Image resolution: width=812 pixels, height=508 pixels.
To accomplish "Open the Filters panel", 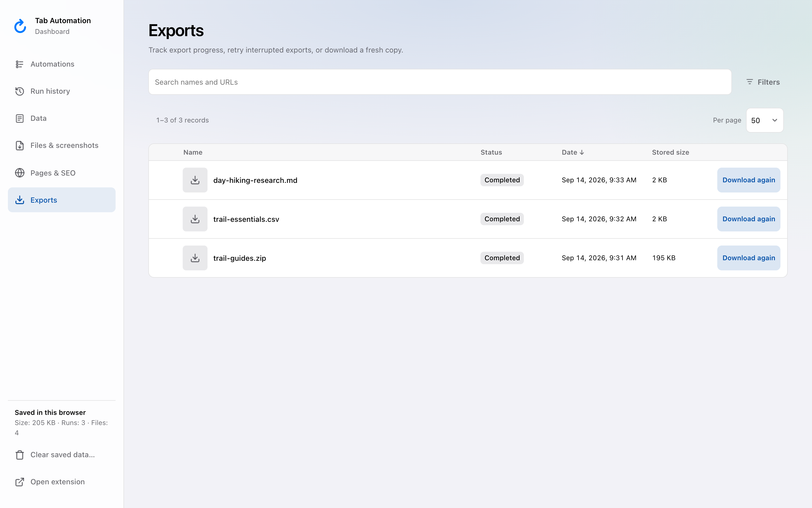I will (x=763, y=82).
